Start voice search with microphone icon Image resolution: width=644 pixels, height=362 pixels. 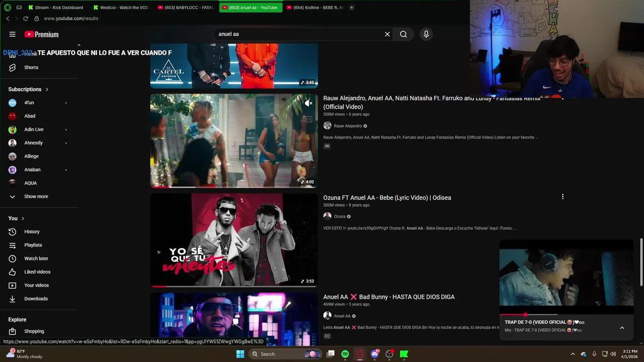426,34
